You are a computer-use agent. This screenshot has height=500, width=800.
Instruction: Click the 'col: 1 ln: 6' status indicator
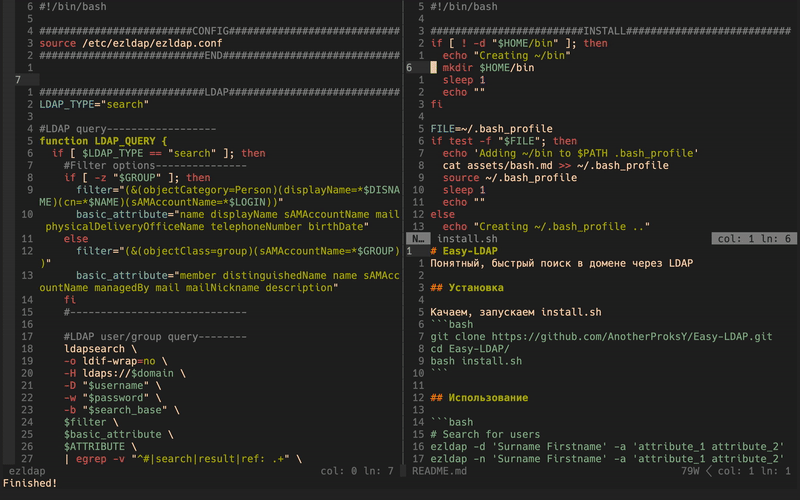[x=754, y=239]
